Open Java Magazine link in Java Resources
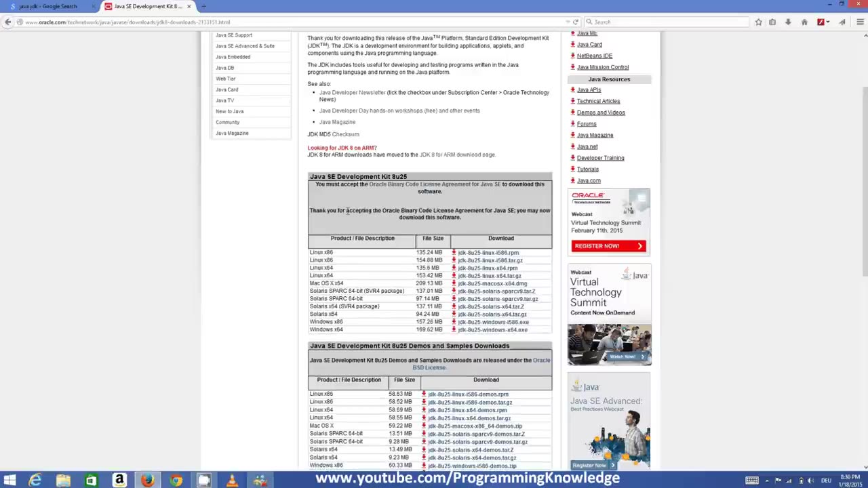868x488 pixels. tap(595, 135)
